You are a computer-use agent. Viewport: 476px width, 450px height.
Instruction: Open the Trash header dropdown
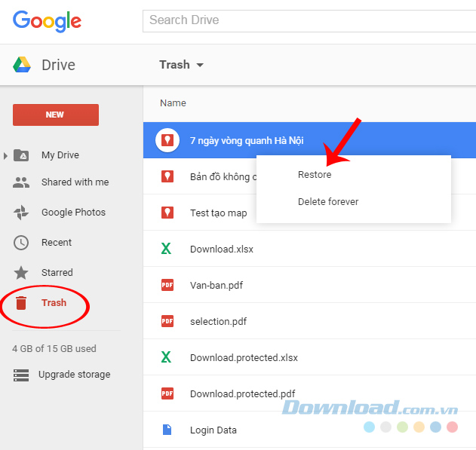(182, 65)
